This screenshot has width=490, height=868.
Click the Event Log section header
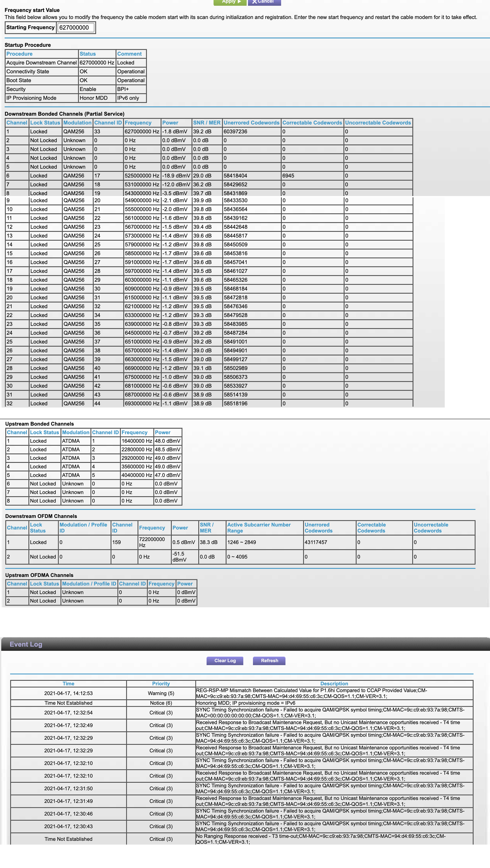click(26, 644)
